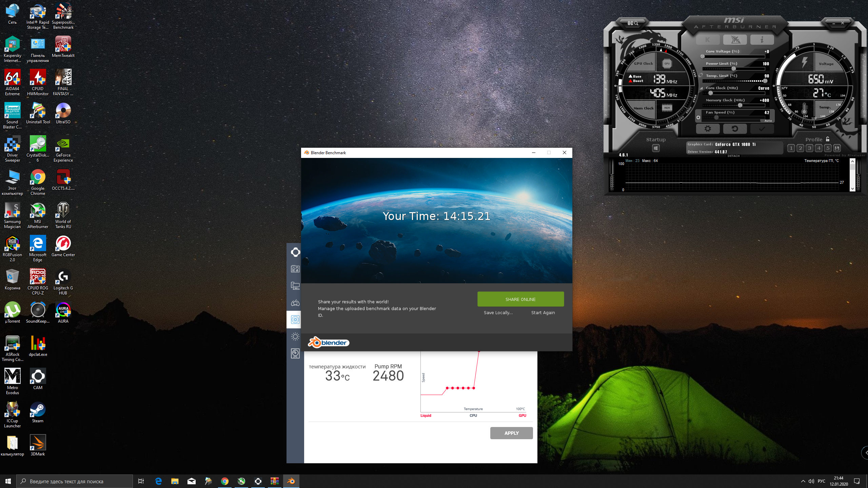Click the Windows taskbar search field
Image resolution: width=868 pixels, height=488 pixels.
pos(75,481)
